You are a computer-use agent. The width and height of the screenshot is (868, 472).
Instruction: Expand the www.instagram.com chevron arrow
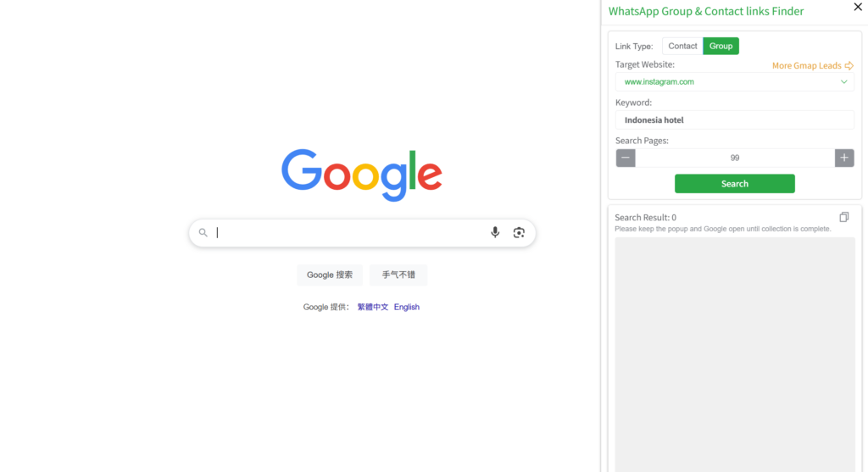click(843, 82)
